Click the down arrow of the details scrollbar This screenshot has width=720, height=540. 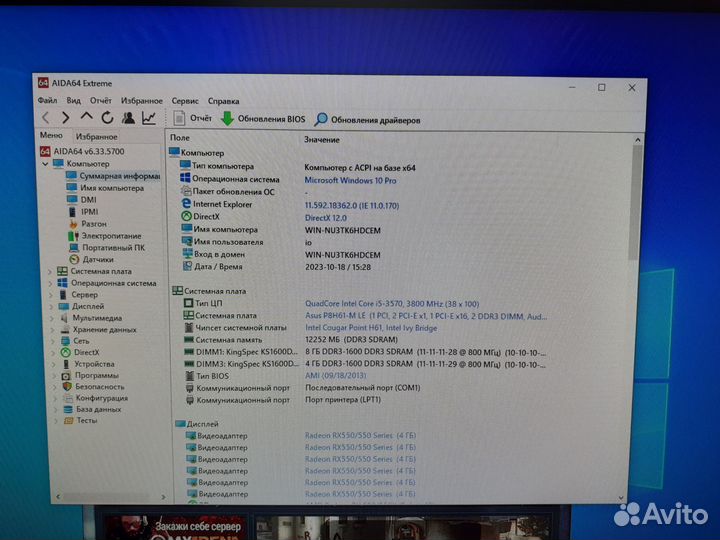click(621, 497)
